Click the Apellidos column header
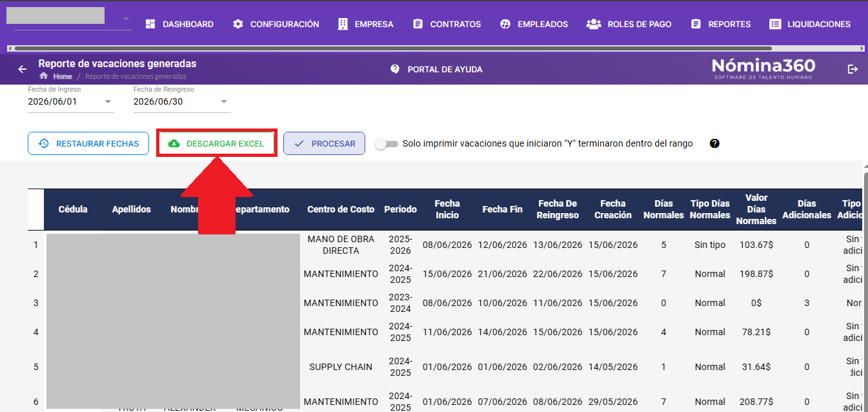868x412 pixels. 132,209
